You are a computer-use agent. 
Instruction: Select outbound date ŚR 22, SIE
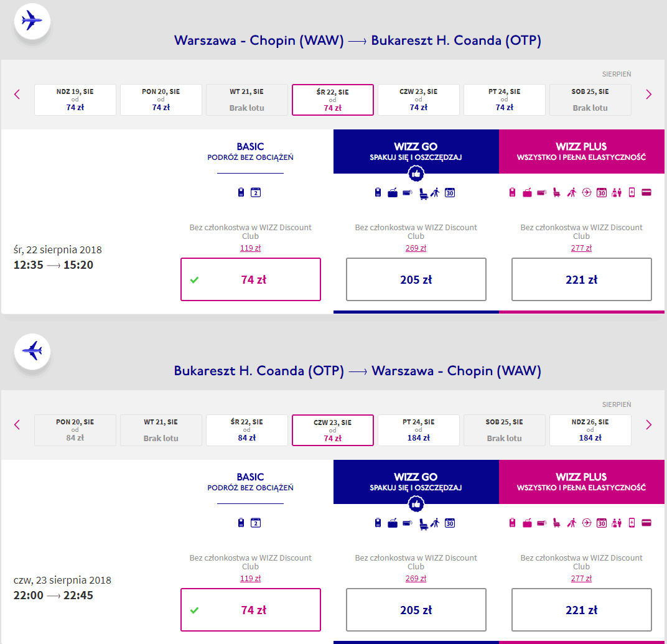333,100
